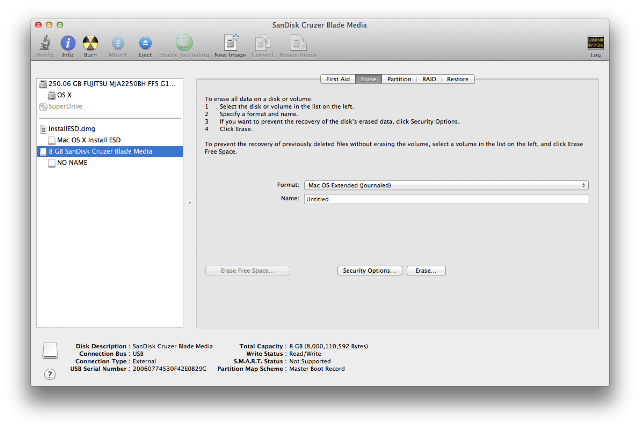Click the NO NAME volume icon
The image size is (640, 429).
point(51,163)
